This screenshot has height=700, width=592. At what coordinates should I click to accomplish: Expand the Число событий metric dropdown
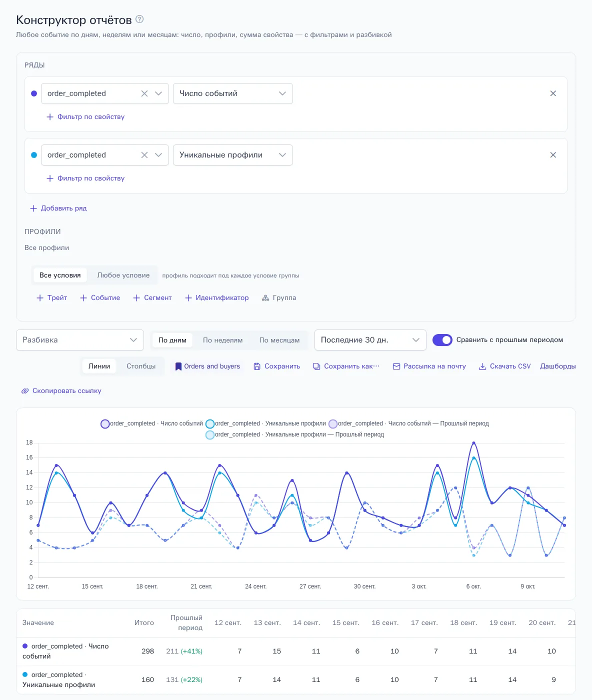coord(233,93)
